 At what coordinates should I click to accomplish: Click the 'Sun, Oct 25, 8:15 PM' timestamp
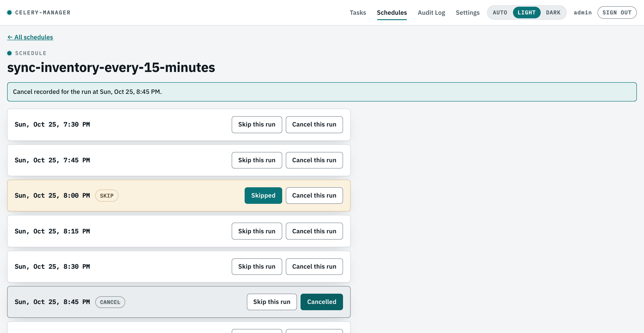coord(52,231)
